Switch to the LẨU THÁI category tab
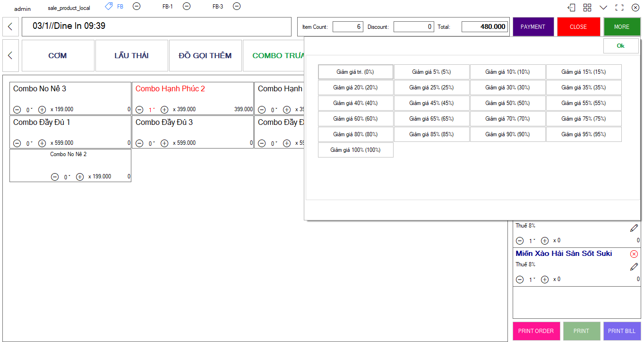 (x=132, y=56)
